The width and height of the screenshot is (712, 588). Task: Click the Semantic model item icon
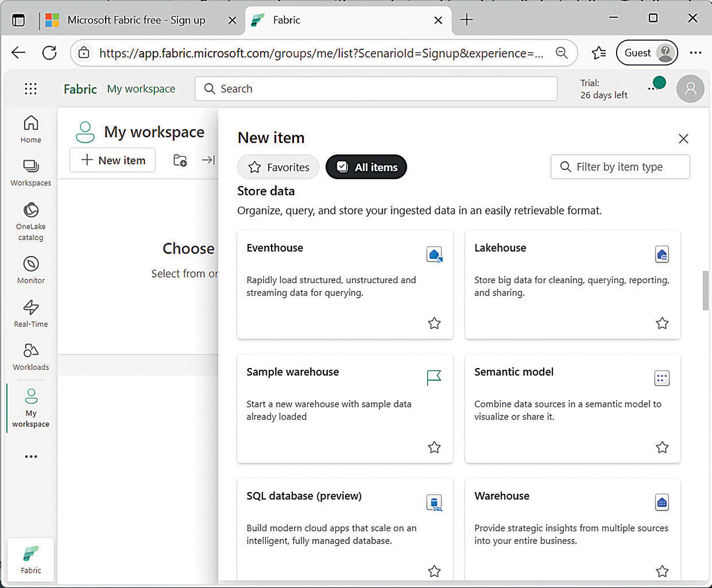[662, 378]
